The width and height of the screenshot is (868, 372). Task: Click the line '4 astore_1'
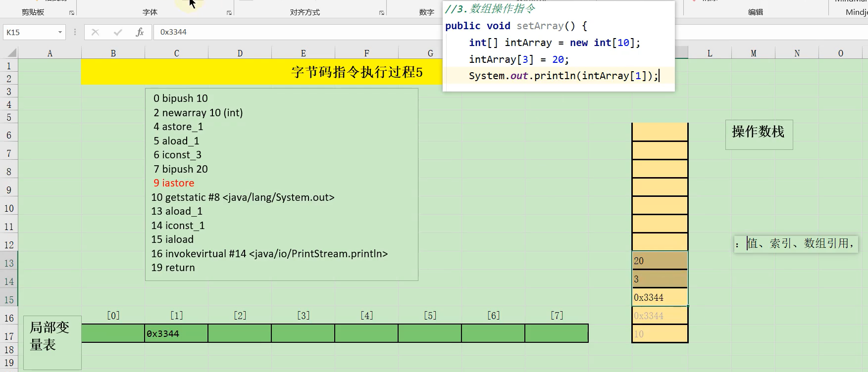[x=178, y=127]
